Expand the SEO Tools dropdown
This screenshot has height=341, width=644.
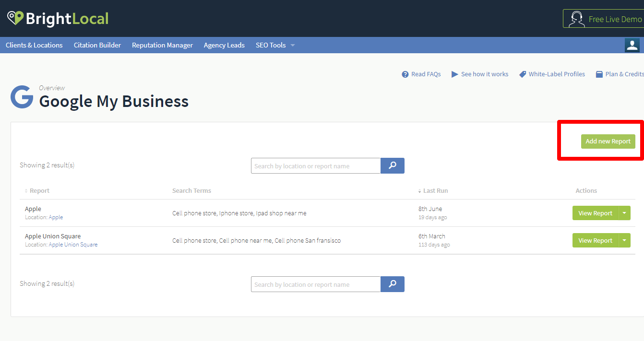point(275,45)
